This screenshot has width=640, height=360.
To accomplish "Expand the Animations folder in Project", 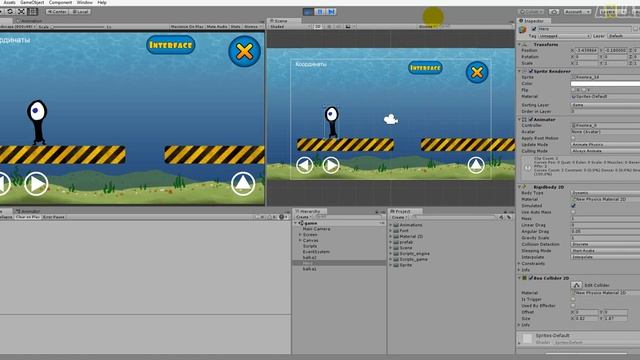I will tap(391, 225).
